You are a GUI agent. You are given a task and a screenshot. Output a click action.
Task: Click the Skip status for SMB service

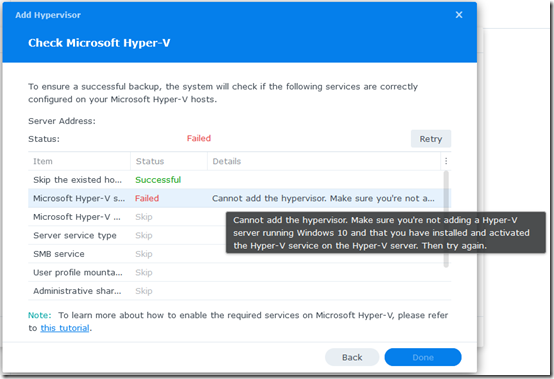(x=144, y=254)
